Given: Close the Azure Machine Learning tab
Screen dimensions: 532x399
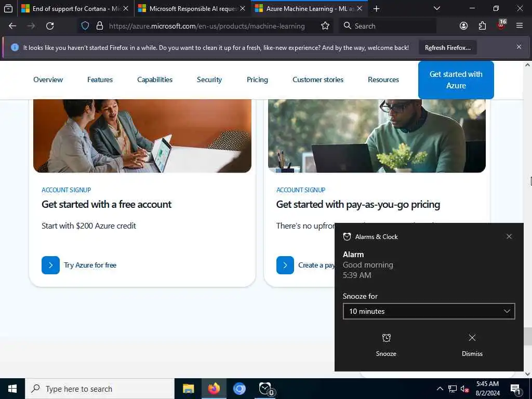Looking at the screenshot, I should point(360,8).
